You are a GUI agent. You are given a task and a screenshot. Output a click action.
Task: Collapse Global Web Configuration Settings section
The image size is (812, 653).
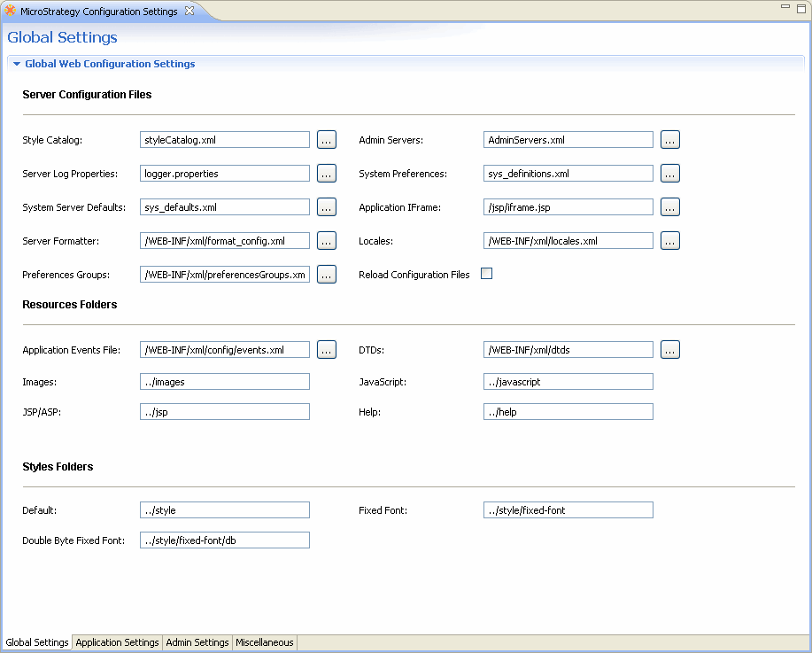[x=17, y=64]
